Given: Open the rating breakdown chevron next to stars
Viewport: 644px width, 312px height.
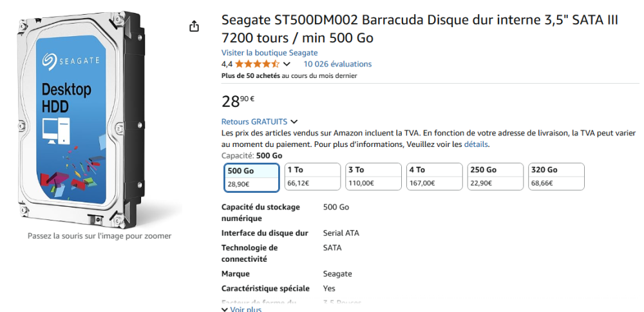Looking at the screenshot, I should [287, 64].
